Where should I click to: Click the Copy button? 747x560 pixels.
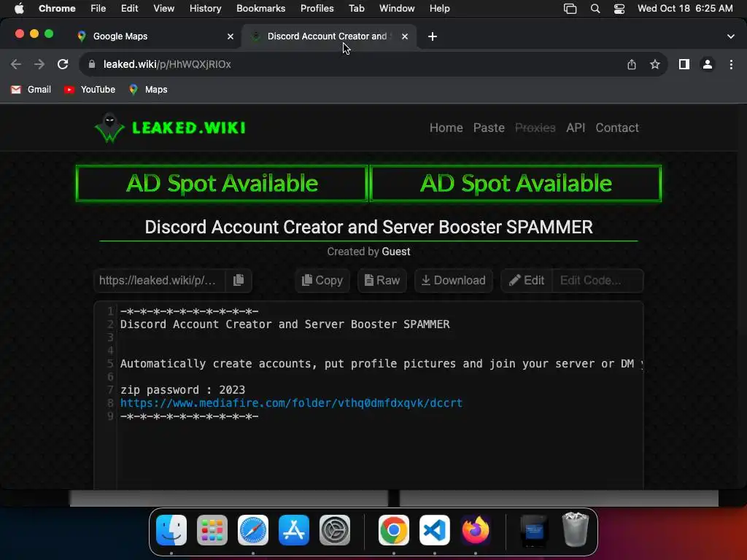322,281
